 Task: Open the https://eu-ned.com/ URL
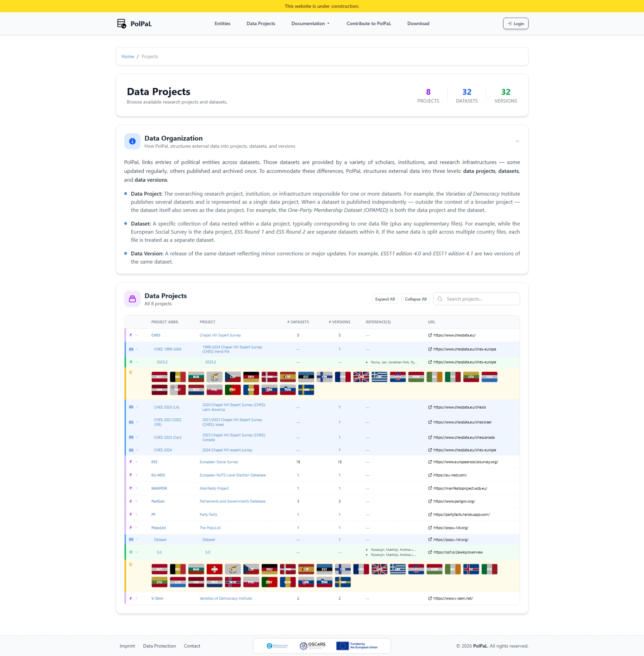pyautogui.click(x=450, y=475)
